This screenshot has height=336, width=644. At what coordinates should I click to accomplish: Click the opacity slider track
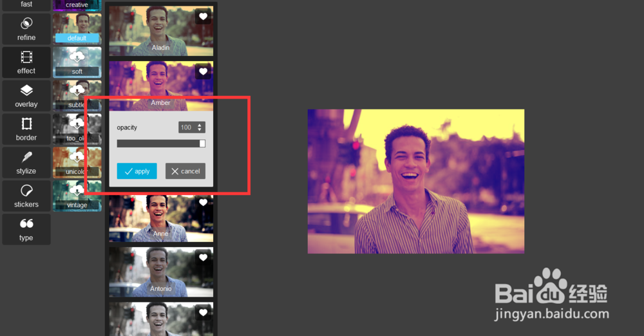[x=161, y=144]
